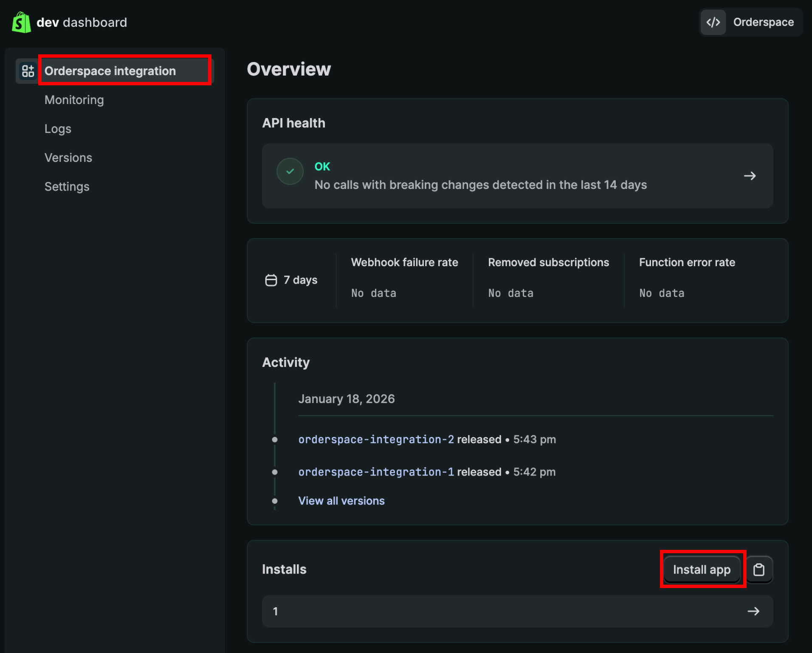The width and height of the screenshot is (812, 653).
Task: Click the green OK checkmark icon
Action: (290, 172)
